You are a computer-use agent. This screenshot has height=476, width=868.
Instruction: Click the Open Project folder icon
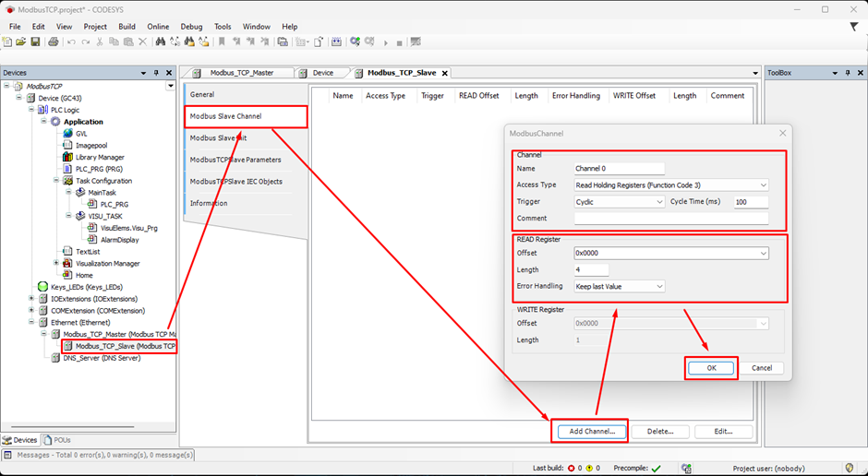(x=21, y=42)
